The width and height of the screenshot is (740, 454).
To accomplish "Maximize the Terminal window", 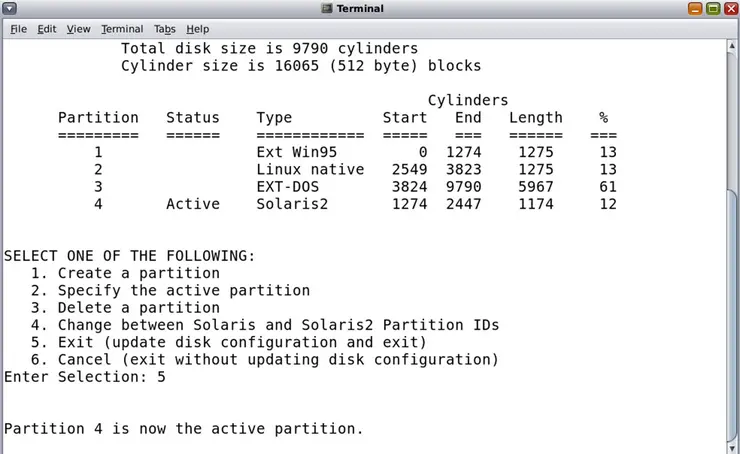I will [x=712, y=9].
